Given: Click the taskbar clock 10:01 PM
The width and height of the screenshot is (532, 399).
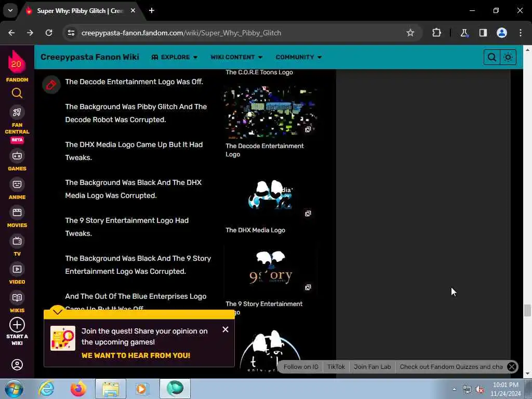Looking at the screenshot, I should 505,385.
